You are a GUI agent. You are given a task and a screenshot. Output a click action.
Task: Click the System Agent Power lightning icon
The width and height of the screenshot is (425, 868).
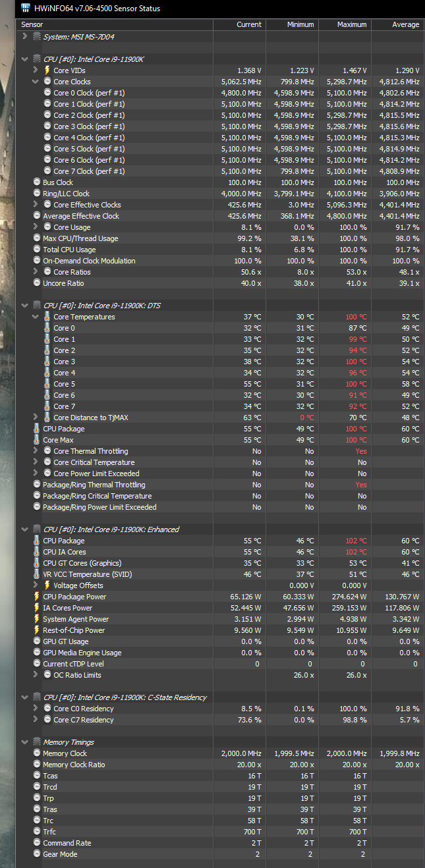[x=36, y=619]
